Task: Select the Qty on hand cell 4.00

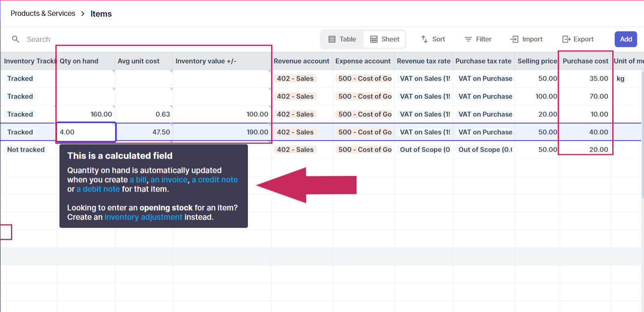Action: 86,132
